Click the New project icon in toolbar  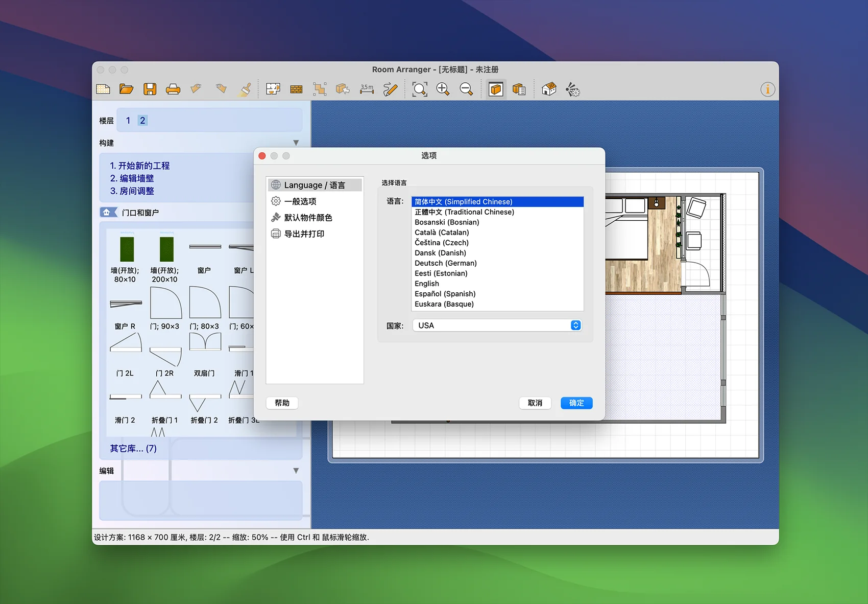pyautogui.click(x=103, y=89)
